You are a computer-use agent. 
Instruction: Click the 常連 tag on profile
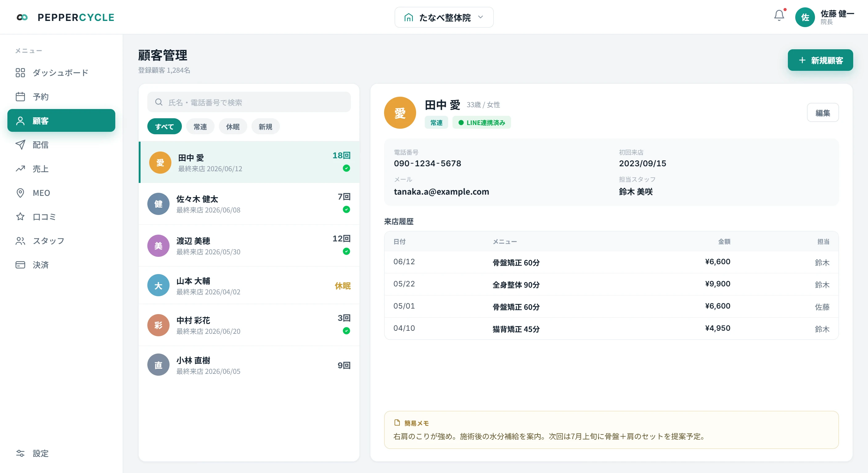tap(436, 123)
